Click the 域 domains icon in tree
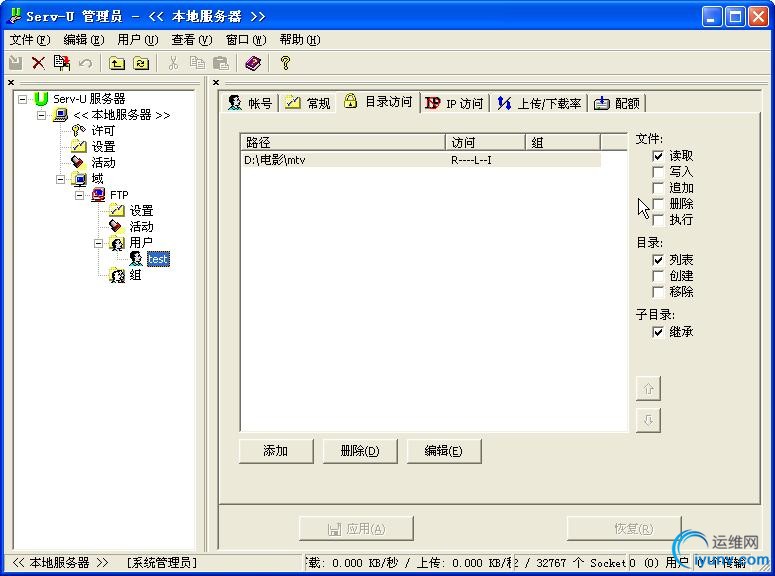This screenshot has width=775, height=576. click(x=79, y=178)
